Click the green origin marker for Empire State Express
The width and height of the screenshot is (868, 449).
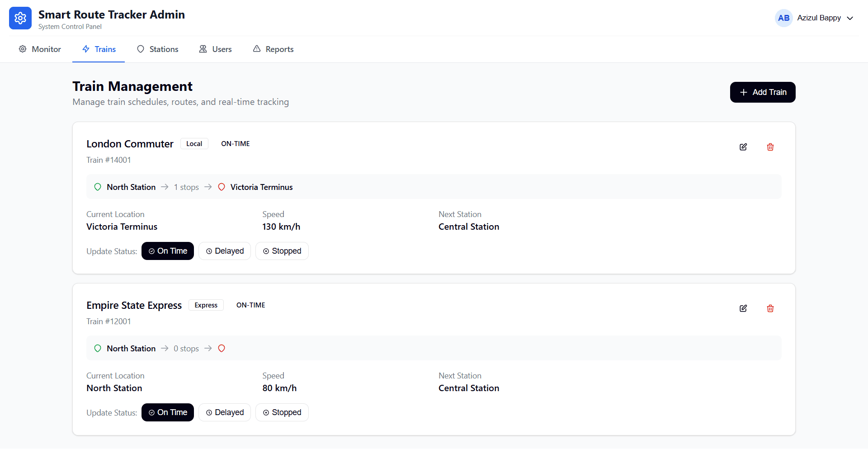[98, 349]
